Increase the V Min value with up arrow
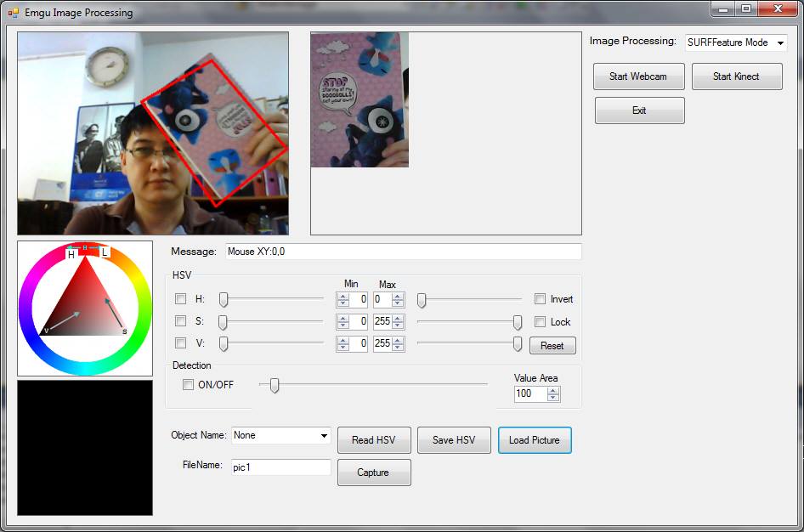 [x=343, y=340]
